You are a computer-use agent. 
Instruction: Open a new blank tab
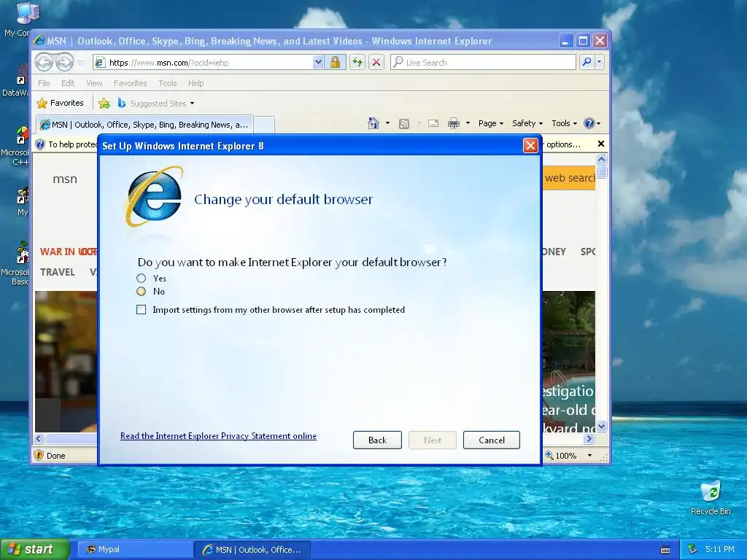tap(264, 125)
